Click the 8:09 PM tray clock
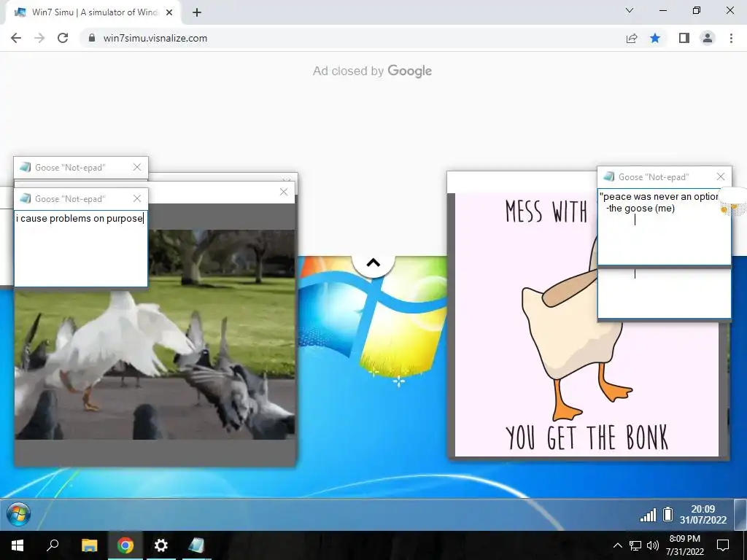747x560 pixels. (684, 545)
